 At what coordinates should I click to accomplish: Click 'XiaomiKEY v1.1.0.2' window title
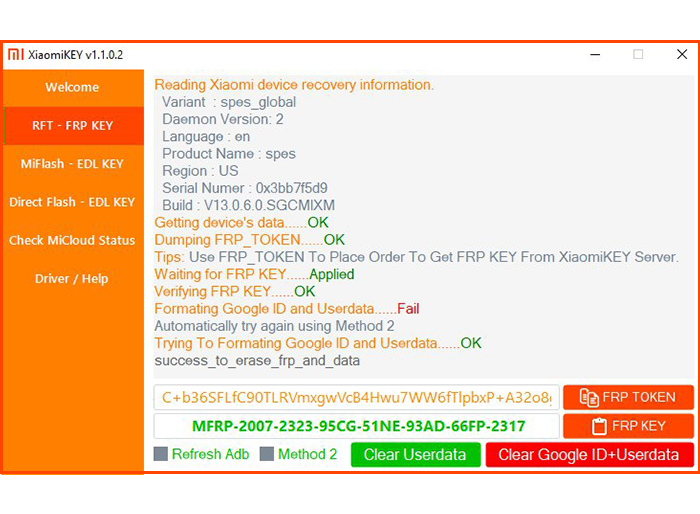[75, 55]
